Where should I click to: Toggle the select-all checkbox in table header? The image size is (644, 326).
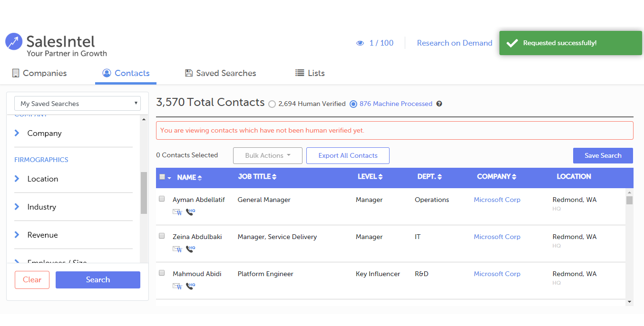(x=162, y=177)
